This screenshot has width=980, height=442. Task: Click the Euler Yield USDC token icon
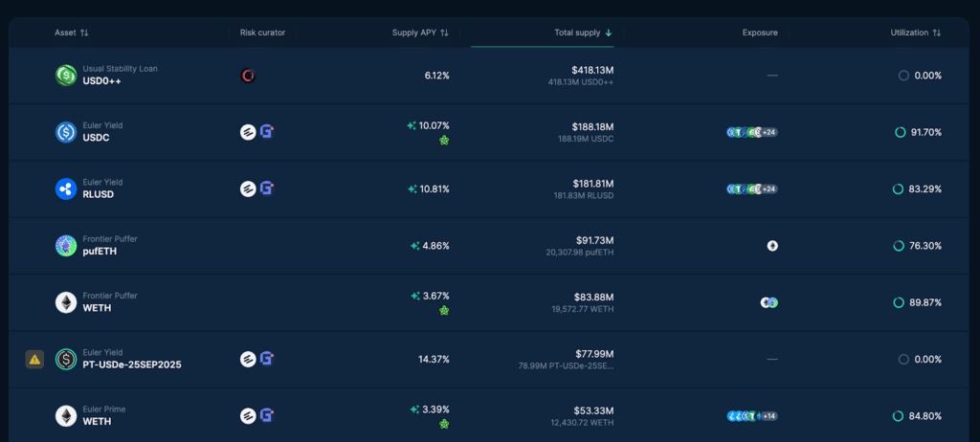[66, 132]
